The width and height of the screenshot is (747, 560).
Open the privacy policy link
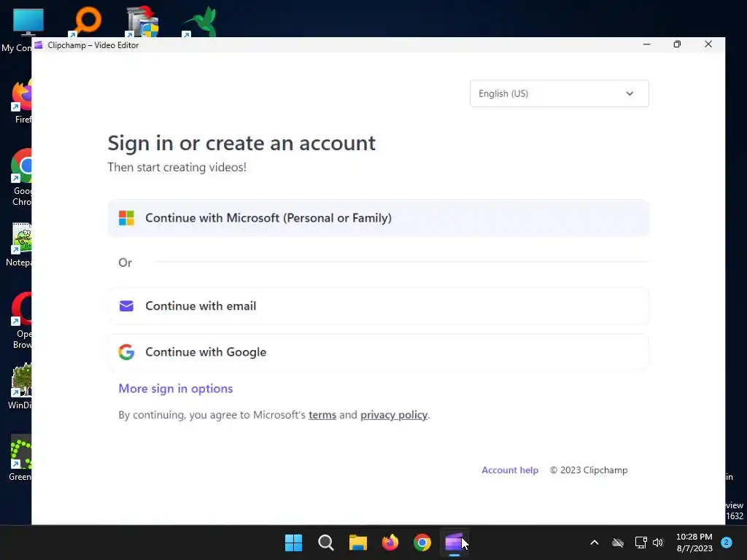point(393,415)
